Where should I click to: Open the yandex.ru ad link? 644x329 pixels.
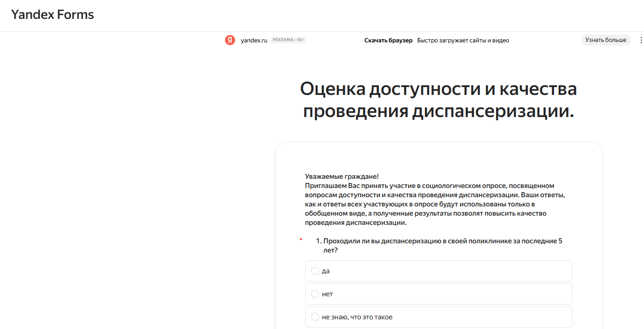click(x=254, y=40)
